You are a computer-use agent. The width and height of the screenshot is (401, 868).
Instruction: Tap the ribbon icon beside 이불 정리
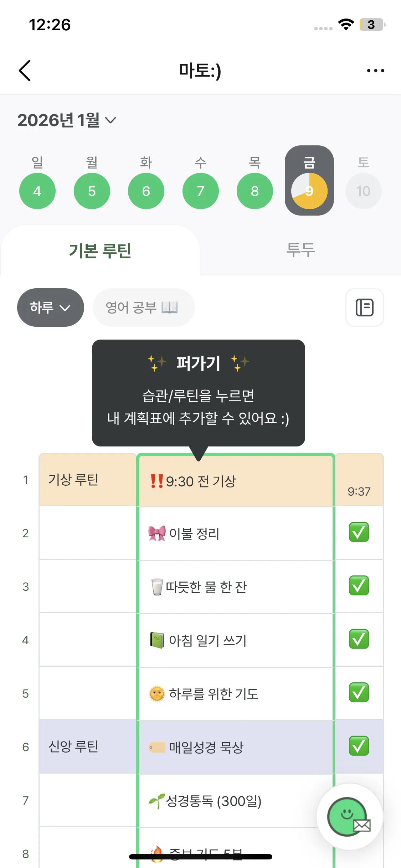(x=157, y=533)
